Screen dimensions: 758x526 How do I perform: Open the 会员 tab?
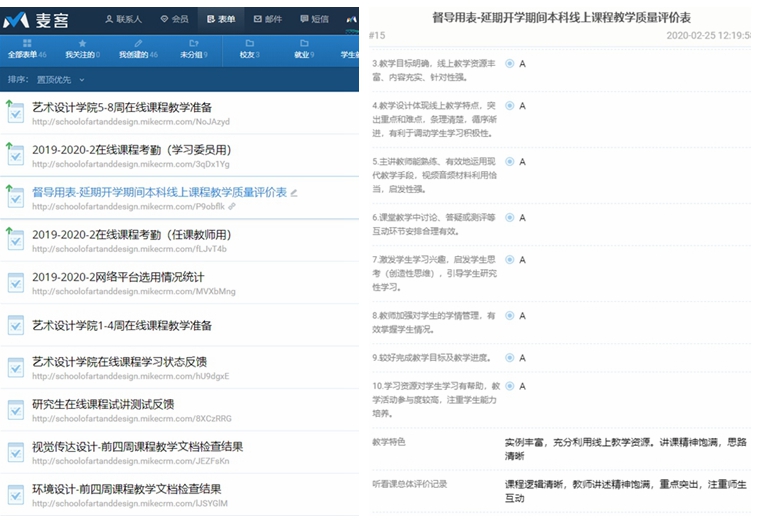(x=174, y=19)
